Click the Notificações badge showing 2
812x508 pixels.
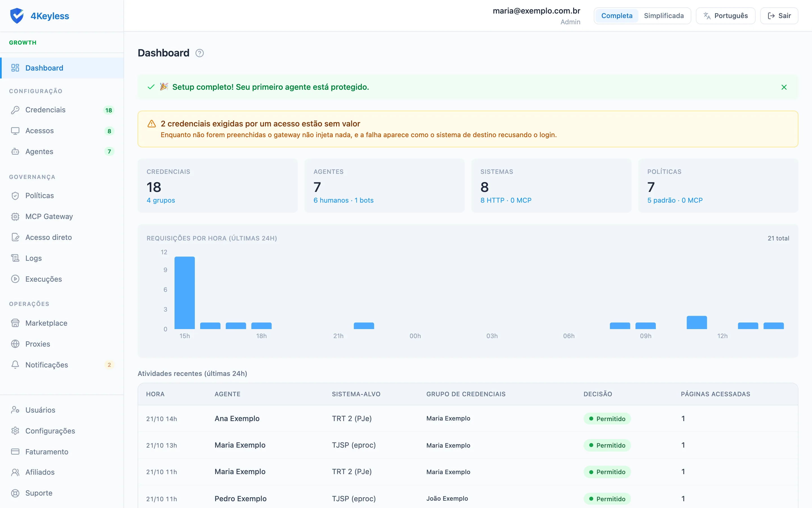coord(109,365)
